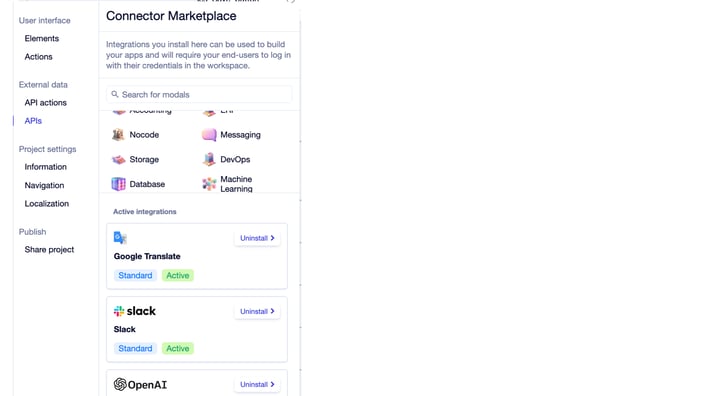
Task: Open the Nocode category icon
Action: [118, 135]
